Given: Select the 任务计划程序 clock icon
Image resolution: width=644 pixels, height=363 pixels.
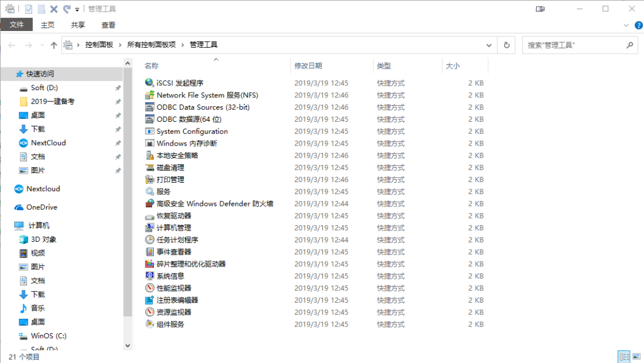Looking at the screenshot, I should point(150,239).
